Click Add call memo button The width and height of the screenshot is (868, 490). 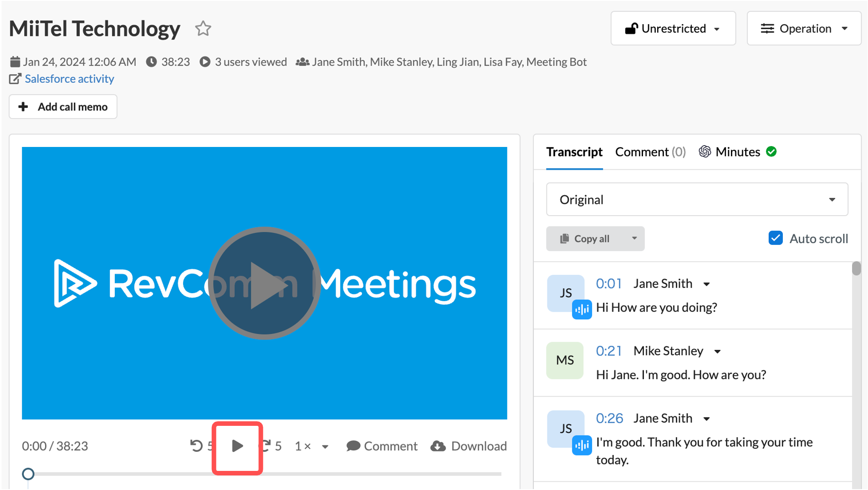click(63, 107)
